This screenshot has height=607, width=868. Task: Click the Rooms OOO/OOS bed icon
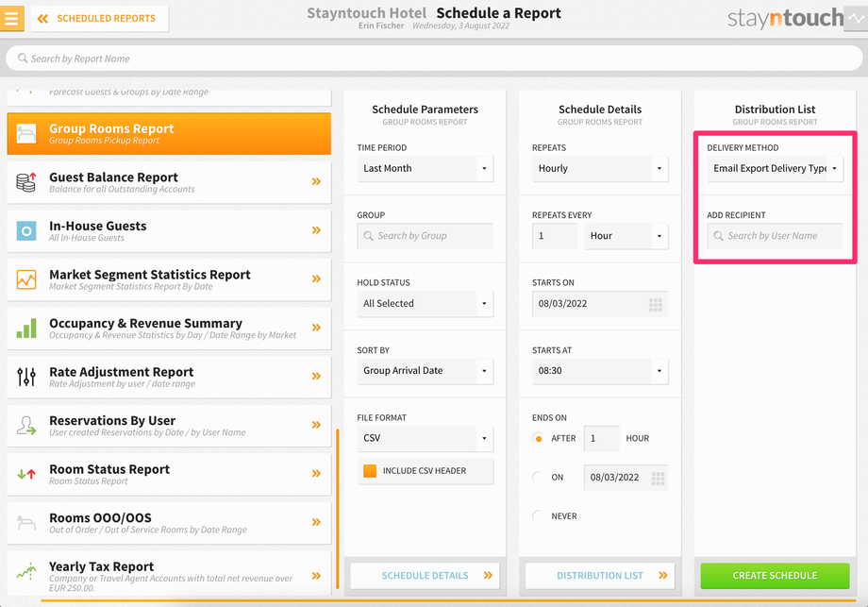[26, 522]
